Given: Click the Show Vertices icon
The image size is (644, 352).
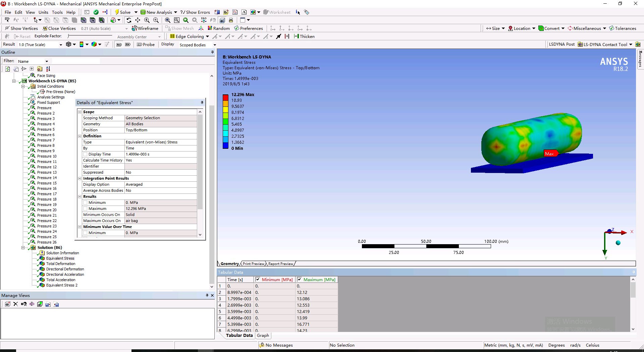Looking at the screenshot, I should 21,29.
